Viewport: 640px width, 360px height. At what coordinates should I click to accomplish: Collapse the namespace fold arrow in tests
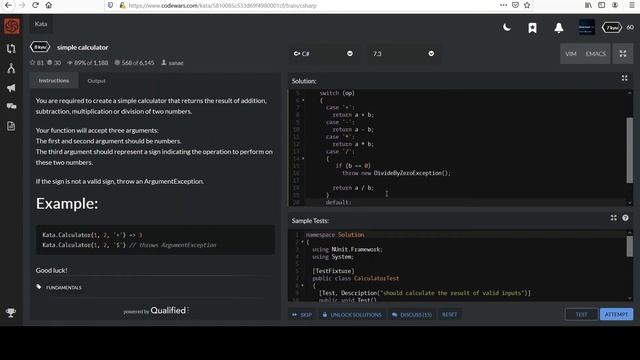(x=302, y=242)
